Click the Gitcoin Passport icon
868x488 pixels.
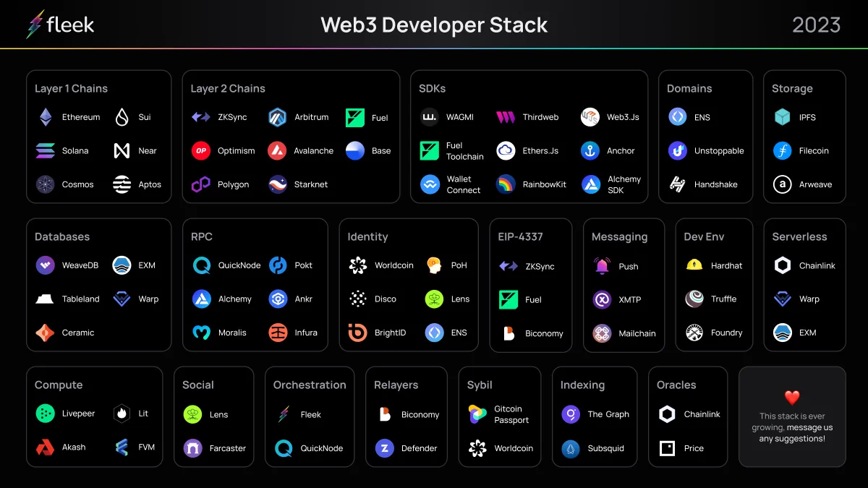[477, 414]
